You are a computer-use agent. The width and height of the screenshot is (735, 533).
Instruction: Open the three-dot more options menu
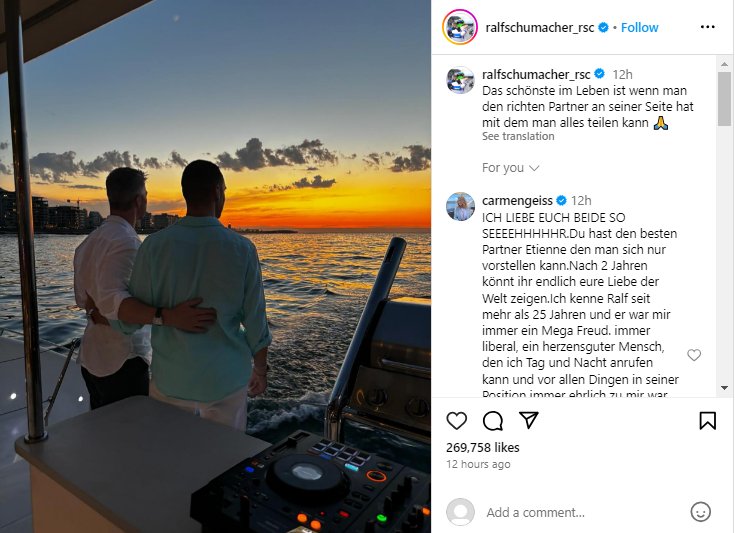pyautogui.click(x=707, y=27)
